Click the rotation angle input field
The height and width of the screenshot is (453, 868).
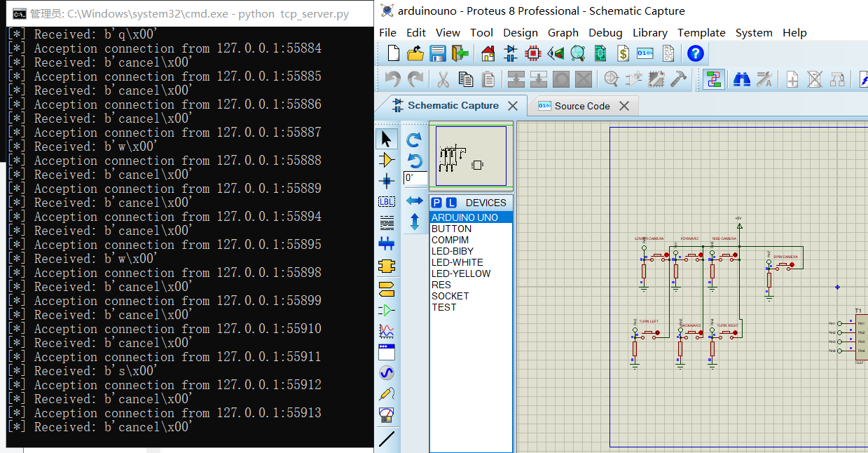(414, 178)
